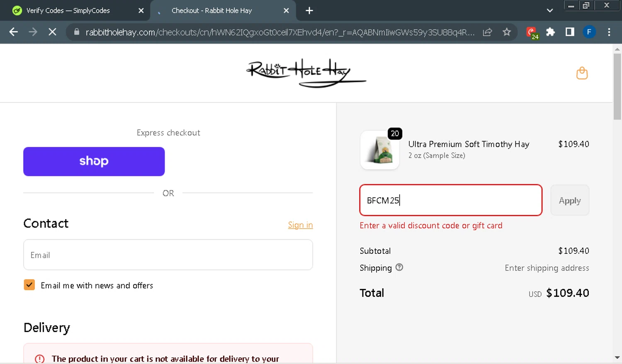Viewport: 622px width, 364px height.
Task: Click the Timothy Hay product thumbnail
Action: tap(380, 150)
